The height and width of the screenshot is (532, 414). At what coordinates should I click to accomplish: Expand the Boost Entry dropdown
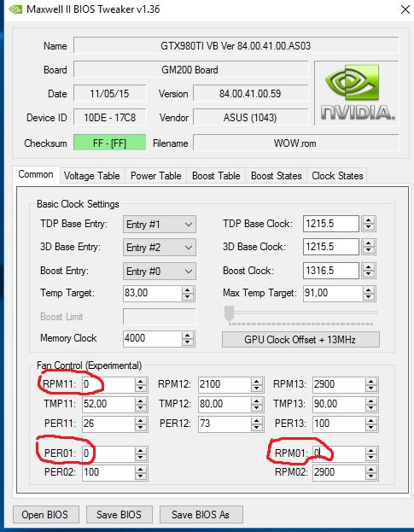tap(160, 271)
